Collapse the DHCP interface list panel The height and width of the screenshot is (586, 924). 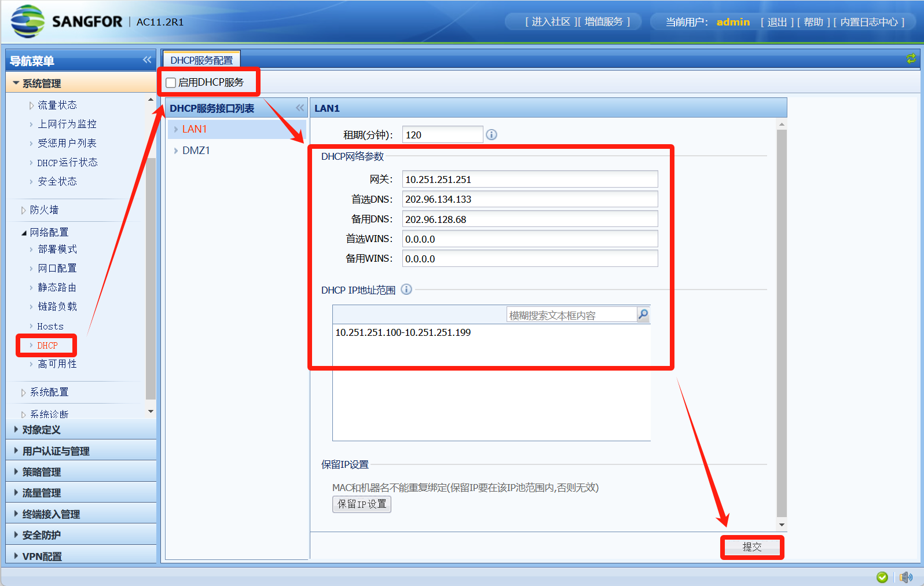pos(300,108)
